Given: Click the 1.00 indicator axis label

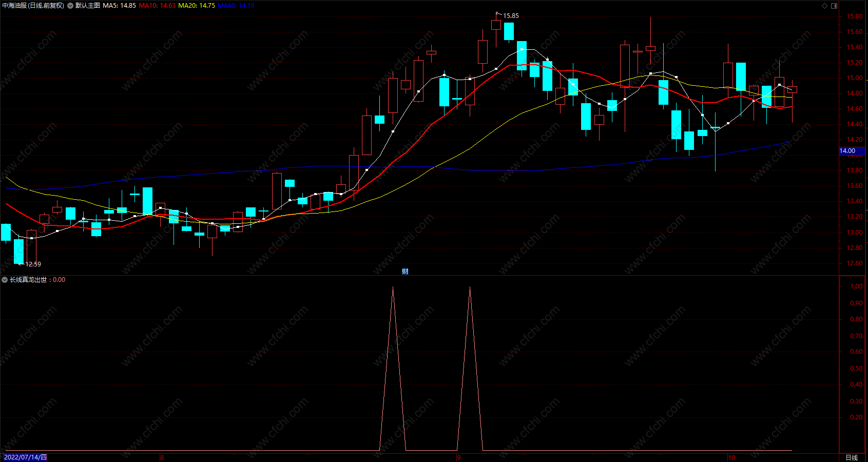Looking at the screenshot, I should tap(856, 286).
